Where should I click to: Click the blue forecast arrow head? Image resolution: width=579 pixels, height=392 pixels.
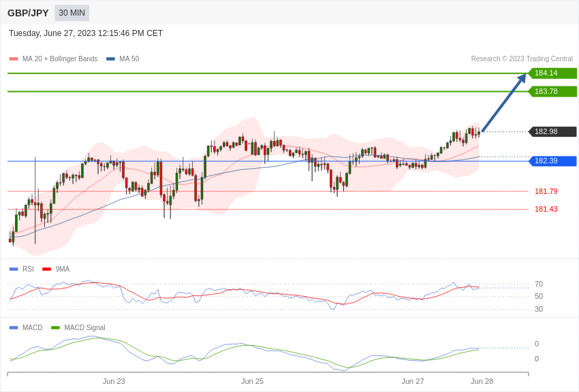point(522,78)
